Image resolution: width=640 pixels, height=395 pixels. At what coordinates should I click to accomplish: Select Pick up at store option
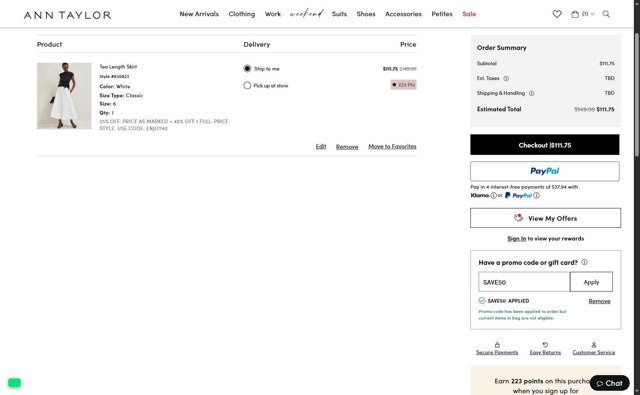247,86
